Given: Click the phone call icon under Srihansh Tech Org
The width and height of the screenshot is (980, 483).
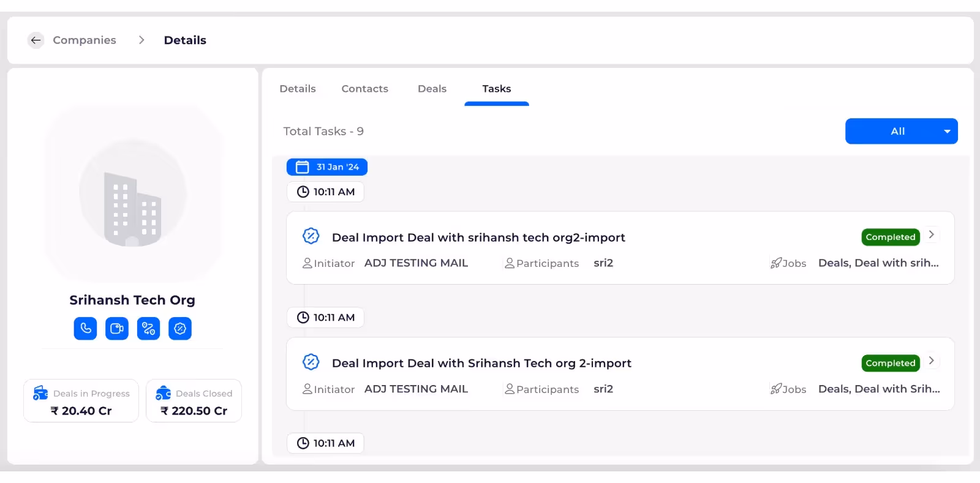Looking at the screenshot, I should pos(86,329).
